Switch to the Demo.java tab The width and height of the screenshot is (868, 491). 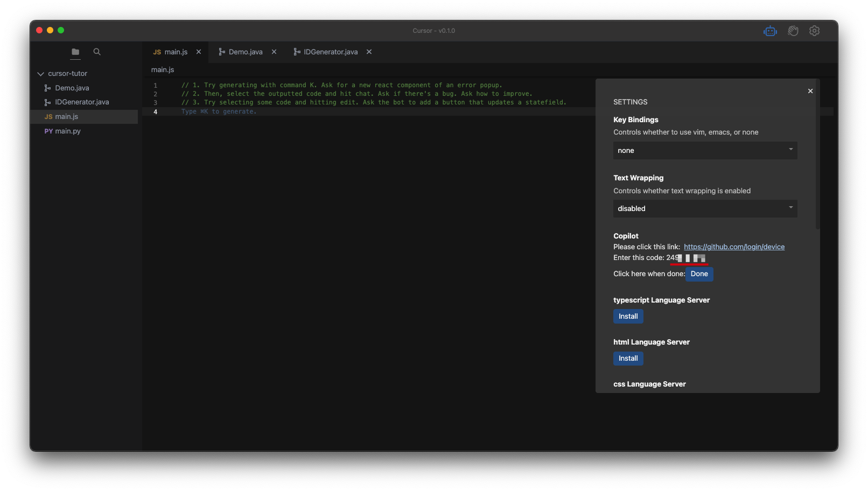click(x=246, y=52)
